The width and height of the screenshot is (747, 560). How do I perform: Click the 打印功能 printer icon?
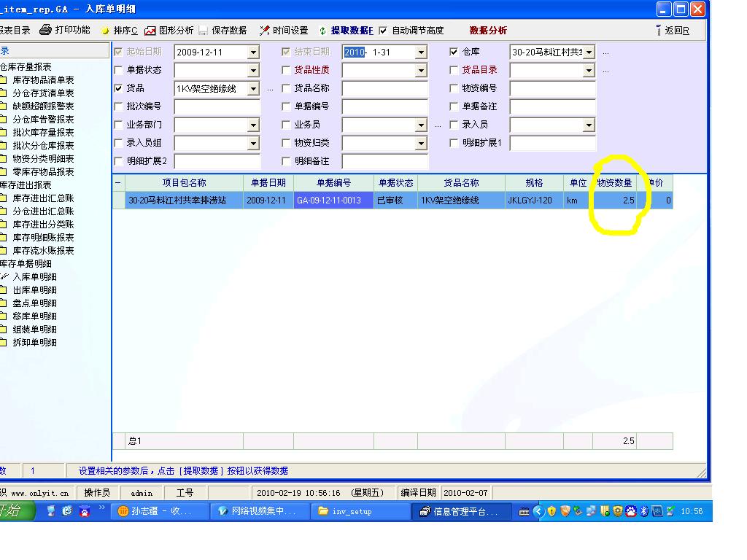pos(45,30)
